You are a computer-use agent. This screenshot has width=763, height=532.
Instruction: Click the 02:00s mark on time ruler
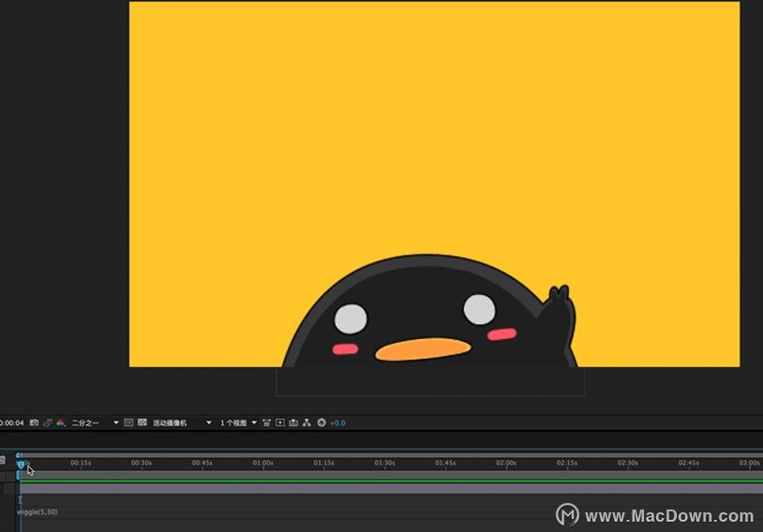506,463
